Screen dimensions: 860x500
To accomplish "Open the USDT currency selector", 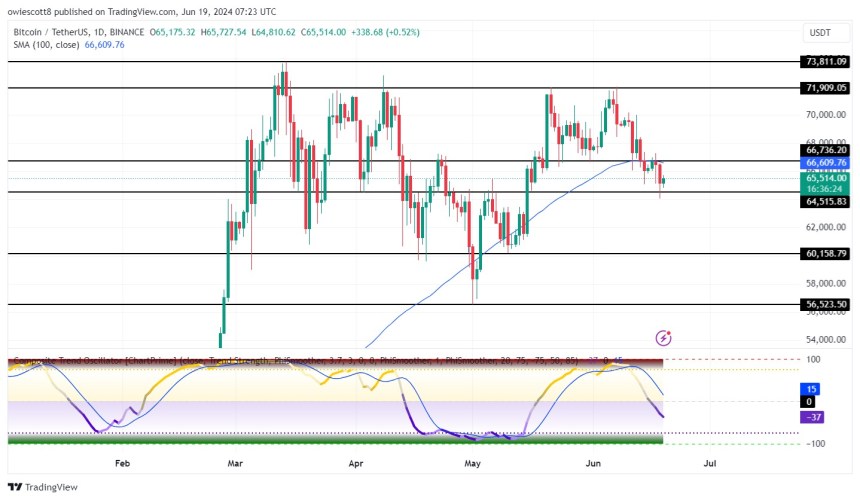I will pyautogui.click(x=820, y=33).
